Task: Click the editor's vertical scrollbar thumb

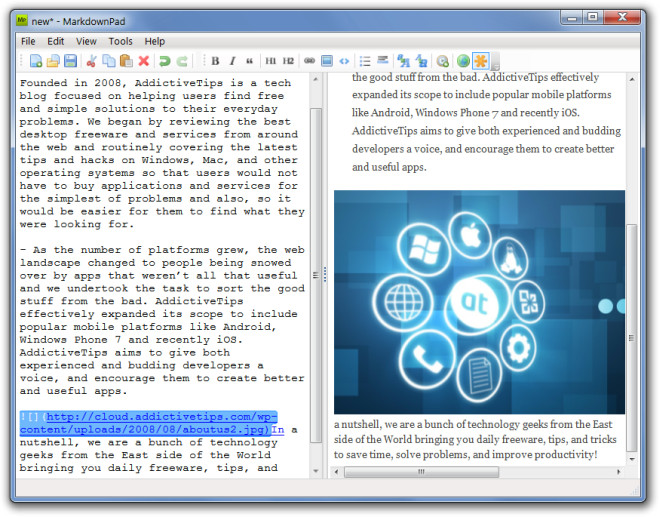Action: (316, 275)
